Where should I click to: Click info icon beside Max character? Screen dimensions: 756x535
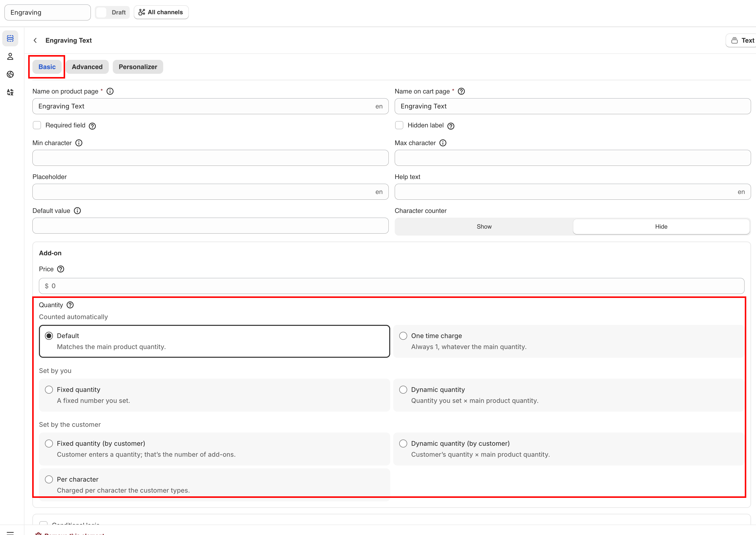[443, 143]
